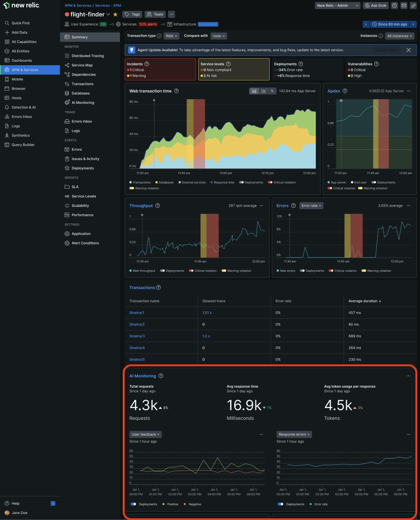
Task: Click the favorite star next to flight-finder
Action: [x=115, y=15]
